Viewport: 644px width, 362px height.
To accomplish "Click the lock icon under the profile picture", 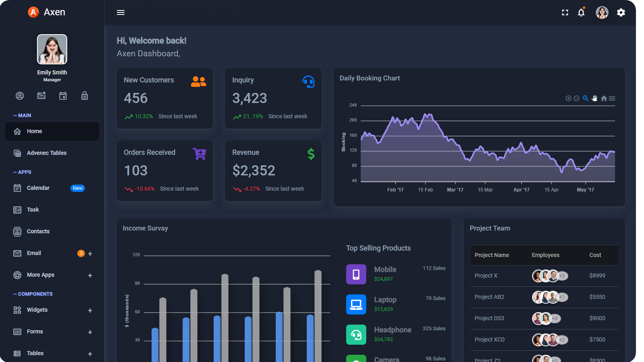I will point(85,96).
